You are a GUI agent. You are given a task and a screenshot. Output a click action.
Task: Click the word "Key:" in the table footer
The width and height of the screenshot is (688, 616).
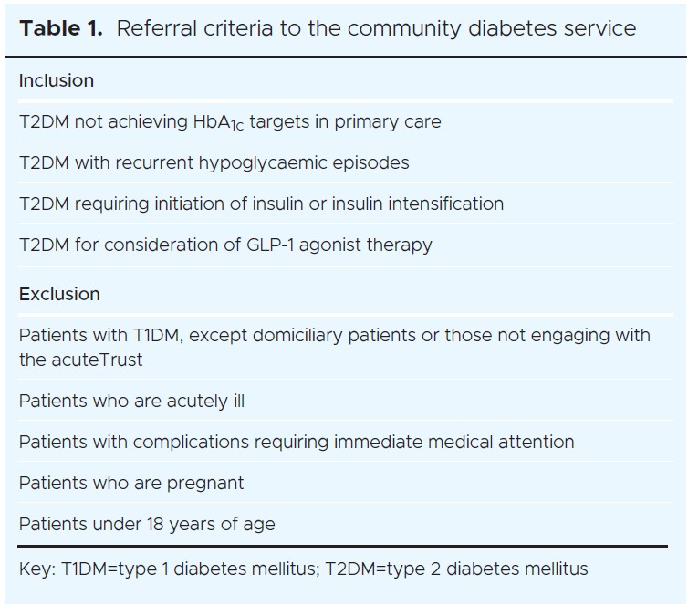coord(36,569)
